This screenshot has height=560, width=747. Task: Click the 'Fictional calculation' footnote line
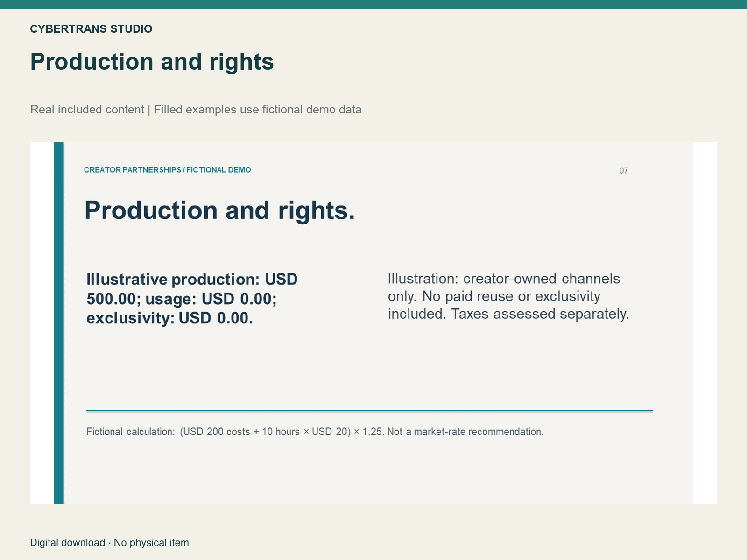click(315, 432)
